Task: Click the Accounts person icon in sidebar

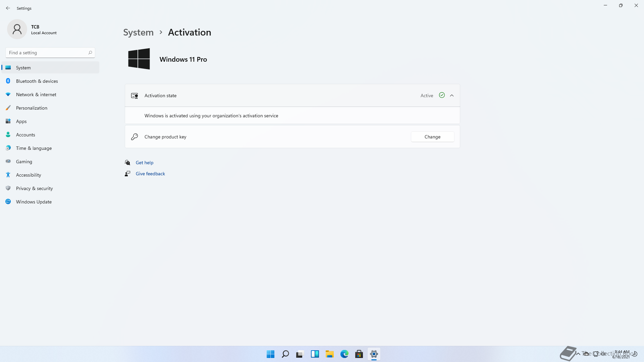Action: click(8, 134)
